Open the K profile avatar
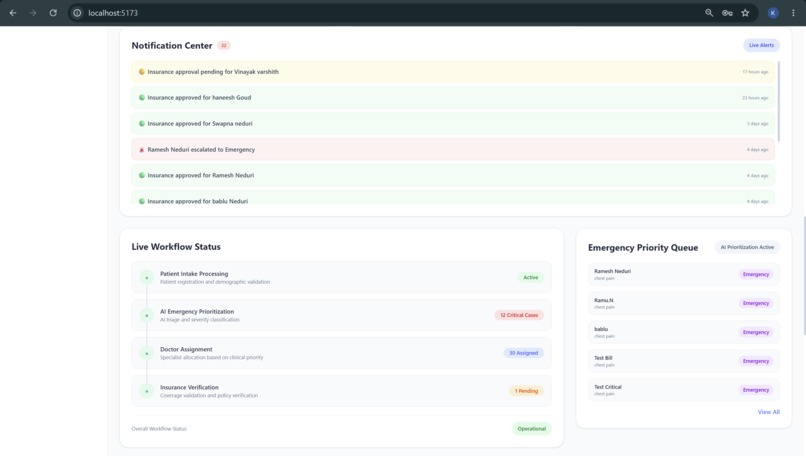 click(x=773, y=13)
